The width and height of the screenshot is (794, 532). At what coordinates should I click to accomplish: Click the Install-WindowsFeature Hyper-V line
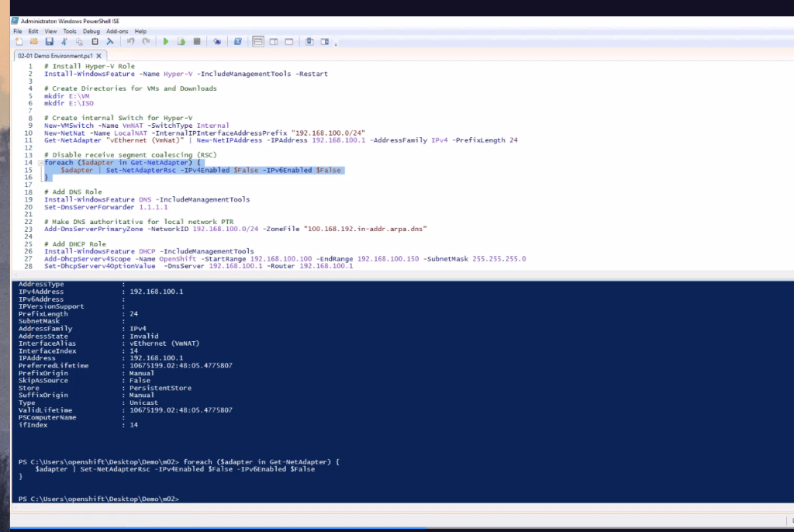tap(186, 74)
